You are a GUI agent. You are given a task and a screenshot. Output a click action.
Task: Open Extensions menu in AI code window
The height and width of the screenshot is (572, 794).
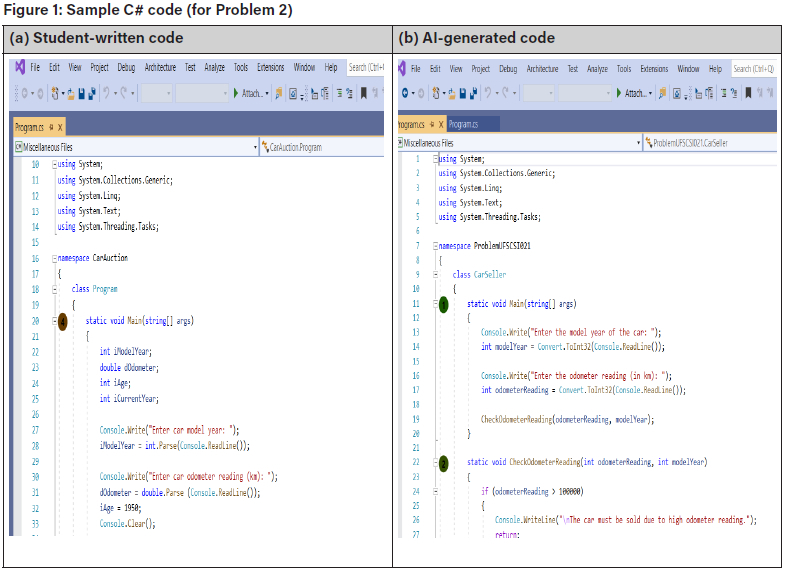click(x=654, y=69)
